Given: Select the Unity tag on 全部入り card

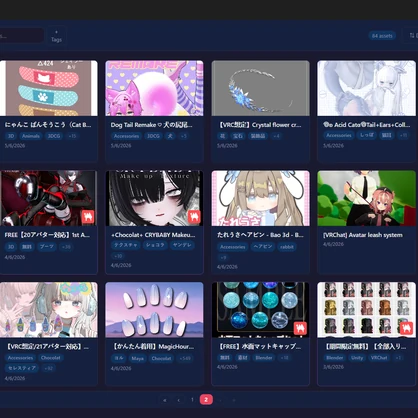Looking at the screenshot, I should (x=357, y=358).
